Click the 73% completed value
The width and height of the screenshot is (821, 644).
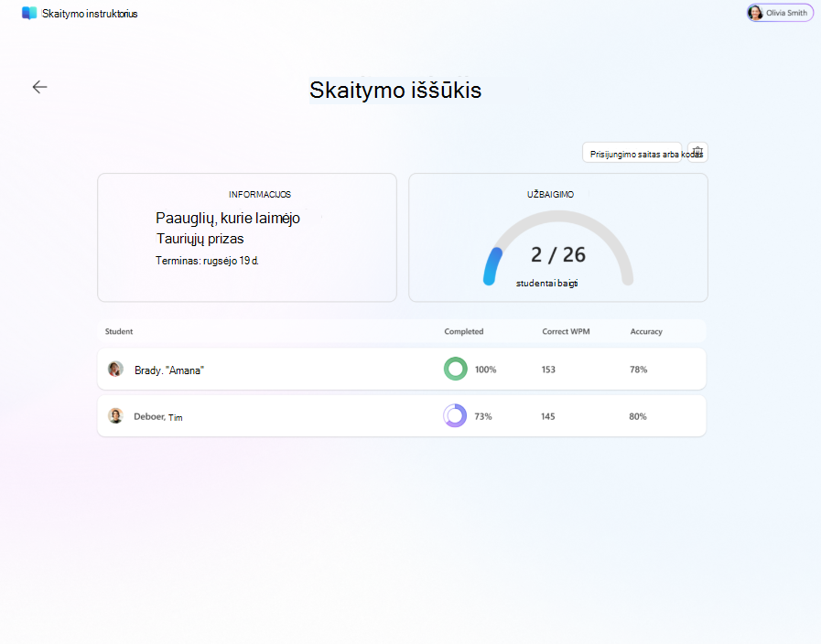coord(482,416)
